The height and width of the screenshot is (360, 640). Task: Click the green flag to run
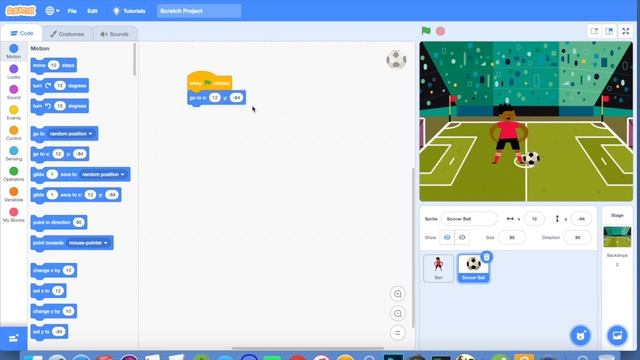pyautogui.click(x=426, y=31)
